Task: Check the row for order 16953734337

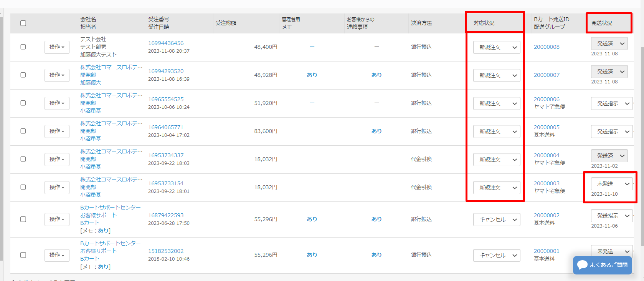Action: click(x=23, y=159)
